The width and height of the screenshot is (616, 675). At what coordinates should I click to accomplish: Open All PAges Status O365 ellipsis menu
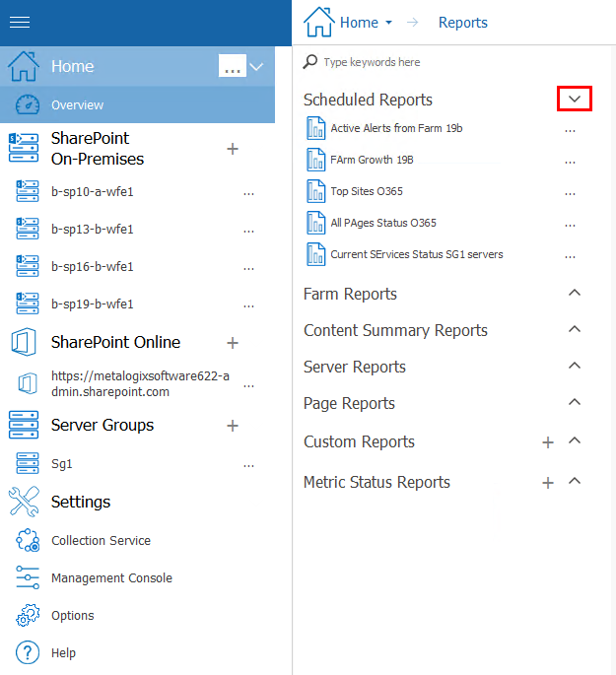pos(570,225)
